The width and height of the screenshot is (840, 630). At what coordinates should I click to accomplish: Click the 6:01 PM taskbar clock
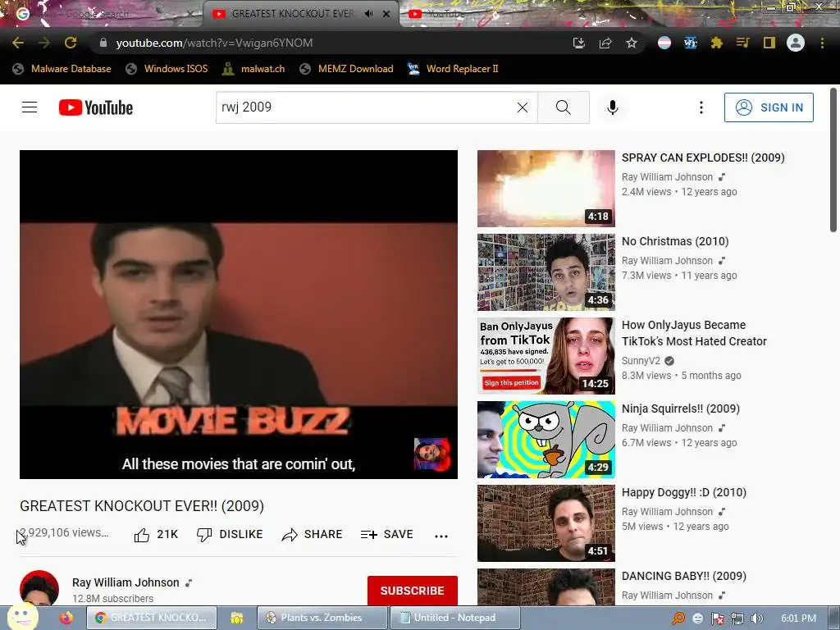pyautogui.click(x=798, y=619)
